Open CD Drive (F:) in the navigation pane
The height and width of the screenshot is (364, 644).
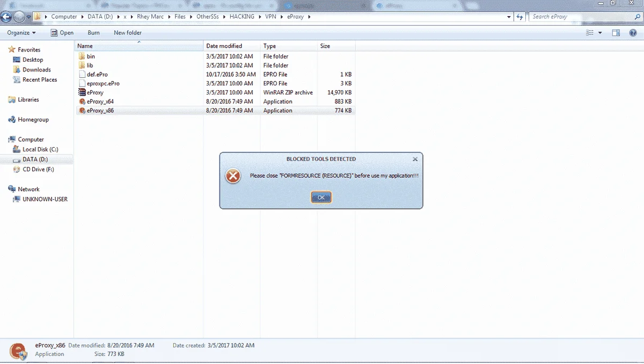coord(38,169)
